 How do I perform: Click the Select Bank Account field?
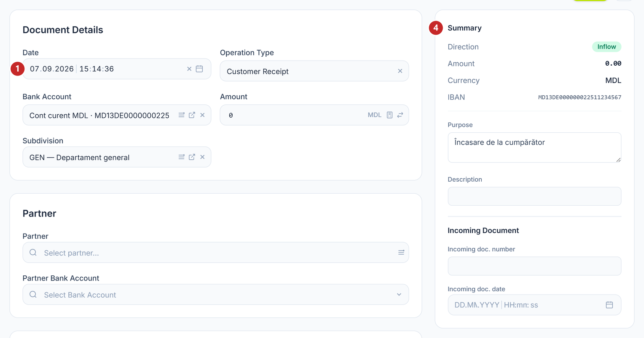point(216,295)
